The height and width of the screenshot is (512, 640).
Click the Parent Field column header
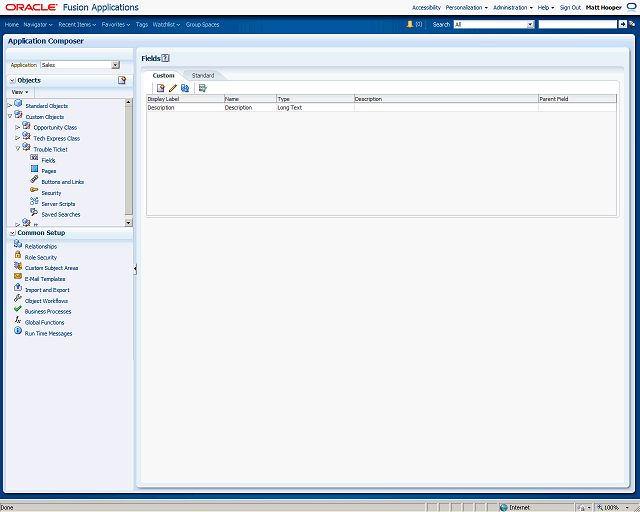click(x=578, y=99)
